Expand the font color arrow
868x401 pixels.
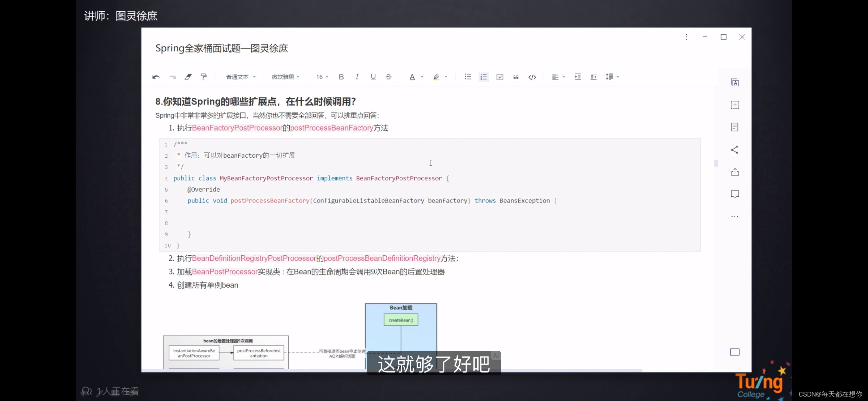[422, 77]
